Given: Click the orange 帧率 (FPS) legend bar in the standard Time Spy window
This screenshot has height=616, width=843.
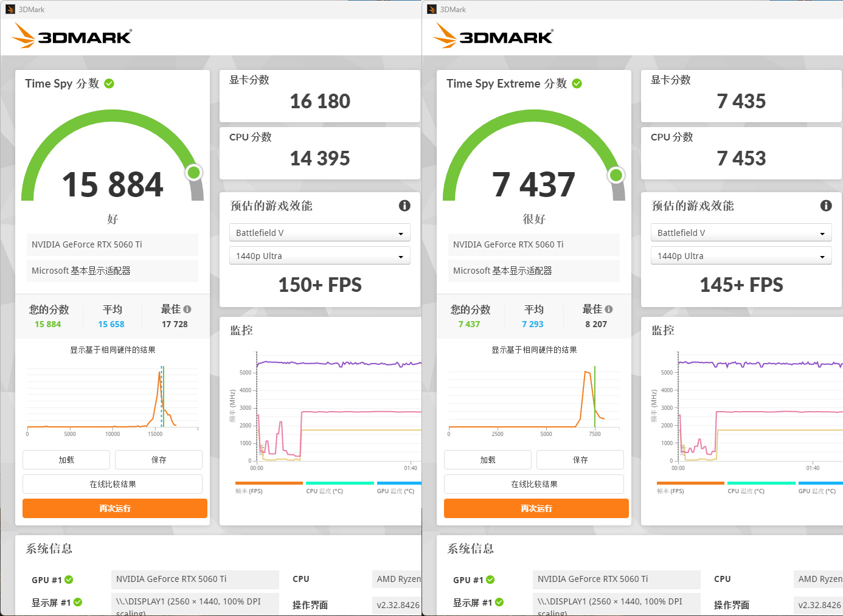Looking at the screenshot, I should pos(269,483).
